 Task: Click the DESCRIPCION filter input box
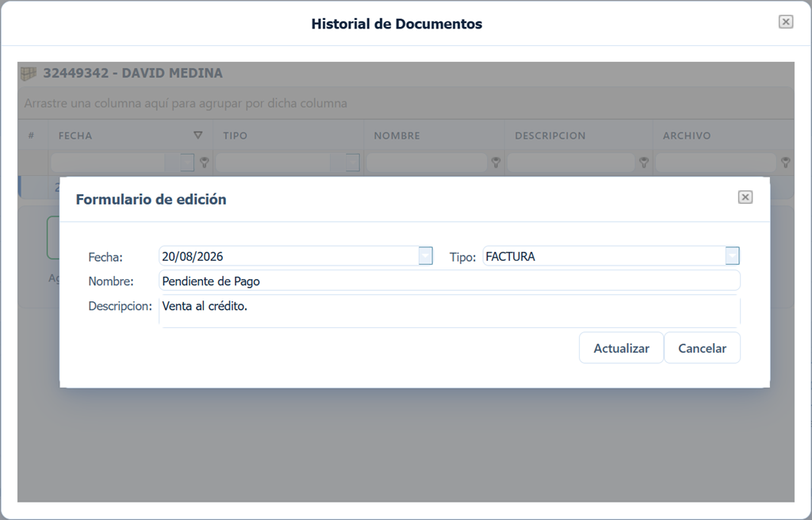(x=571, y=162)
